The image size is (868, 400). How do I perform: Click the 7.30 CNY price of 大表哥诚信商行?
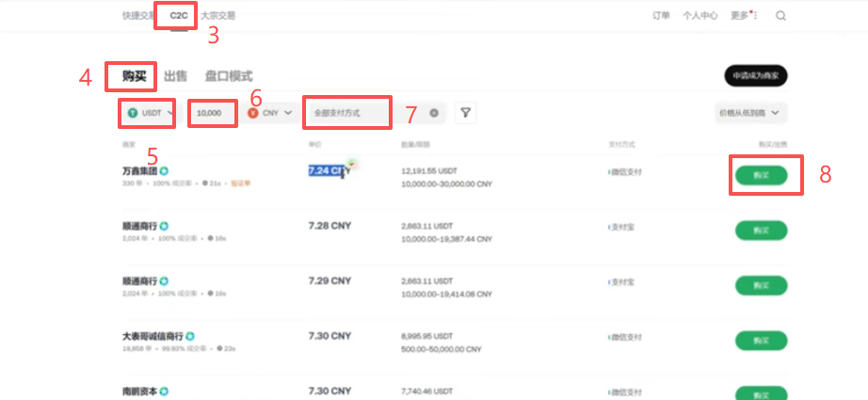330,336
